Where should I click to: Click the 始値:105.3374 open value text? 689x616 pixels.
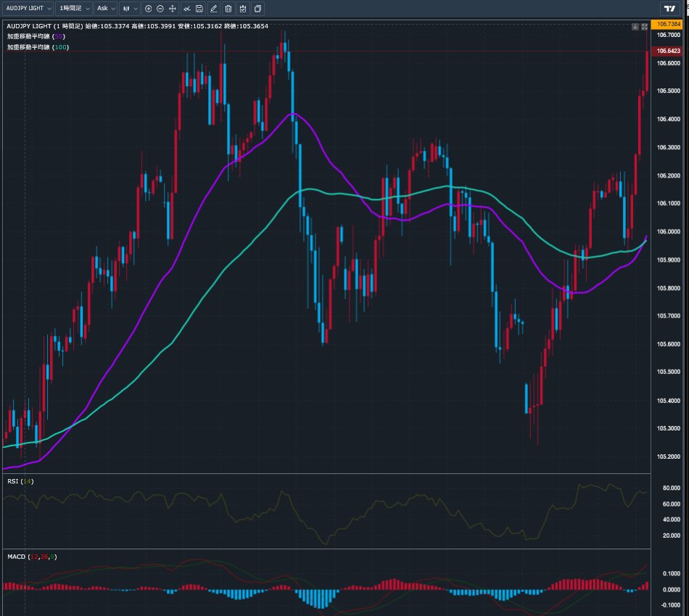click(x=107, y=26)
